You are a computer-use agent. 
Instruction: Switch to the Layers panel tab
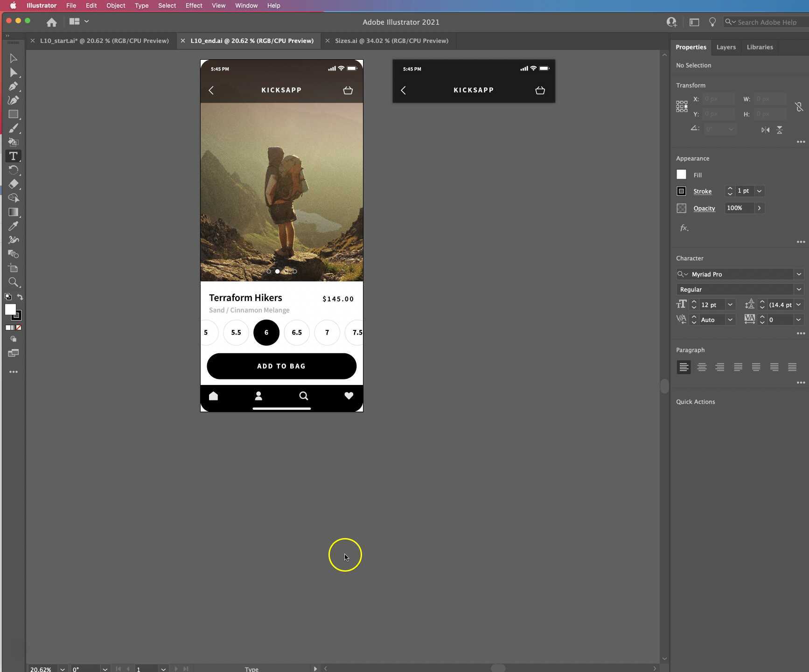pyautogui.click(x=726, y=47)
